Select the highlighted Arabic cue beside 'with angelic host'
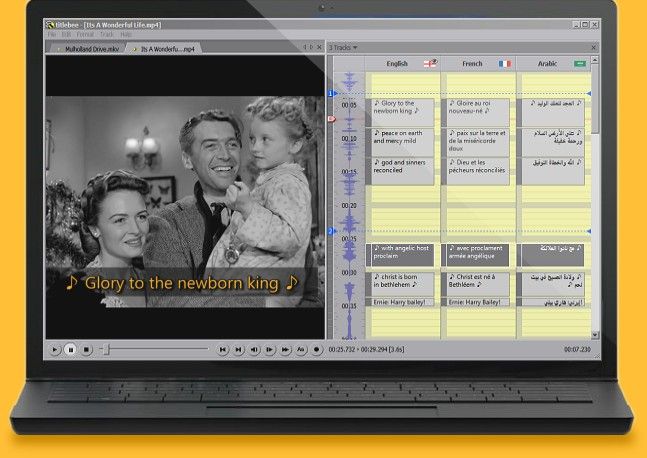Viewport: 647px width, 458px height. [550, 255]
